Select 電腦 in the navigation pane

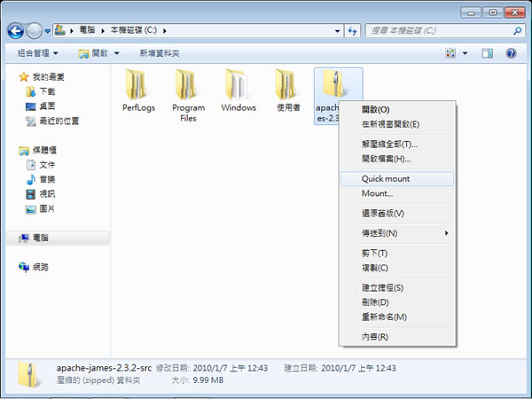coord(58,238)
